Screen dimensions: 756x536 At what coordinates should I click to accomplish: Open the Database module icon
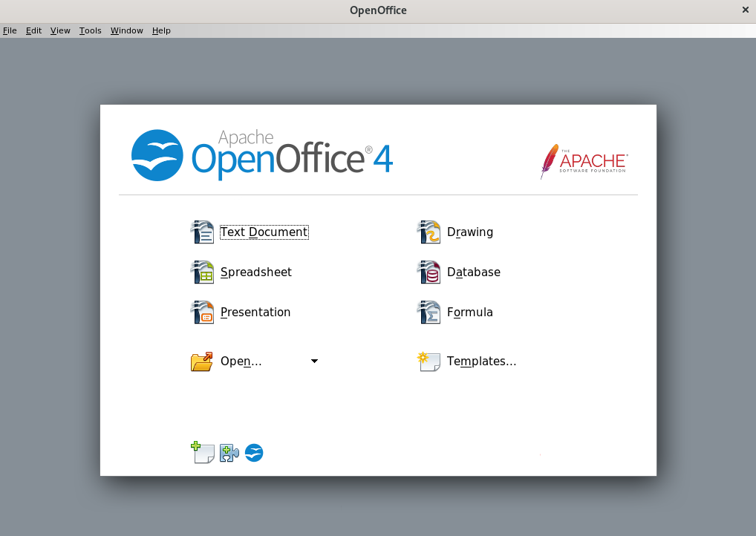428,272
